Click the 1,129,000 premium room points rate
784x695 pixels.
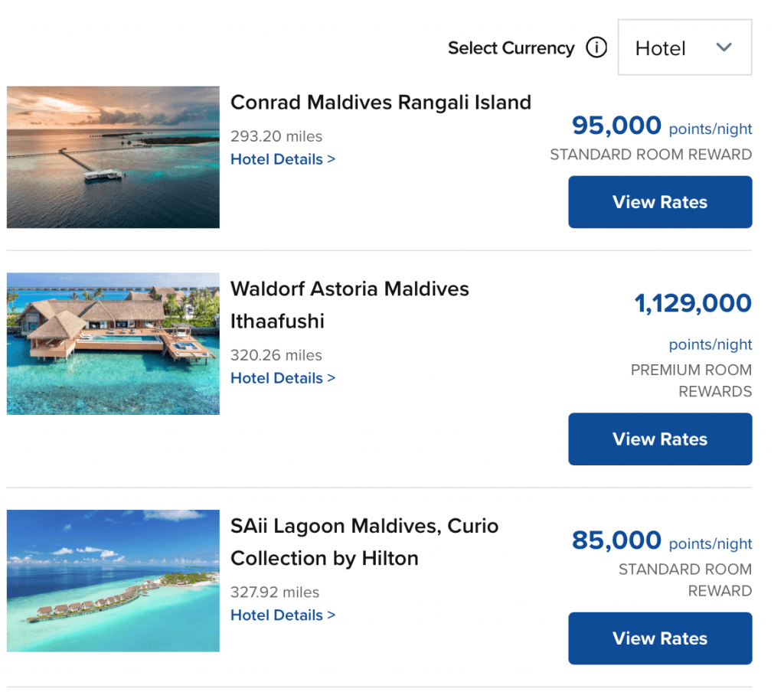pos(692,302)
